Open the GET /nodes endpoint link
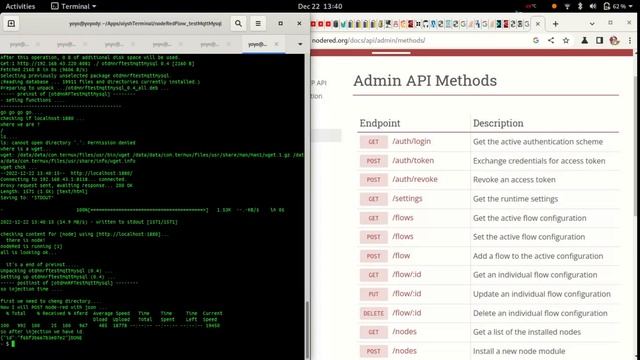Viewport: 640px width, 360px height. 404,331
